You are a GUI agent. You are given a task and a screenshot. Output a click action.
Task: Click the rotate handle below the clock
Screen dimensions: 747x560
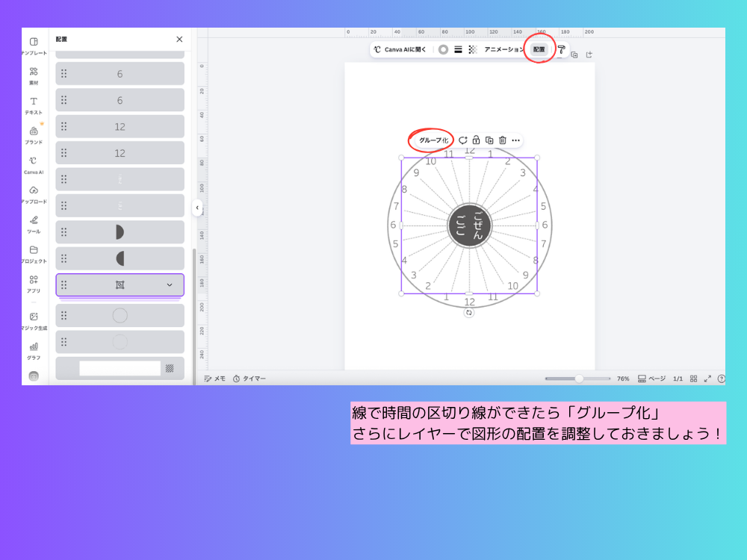click(x=469, y=313)
